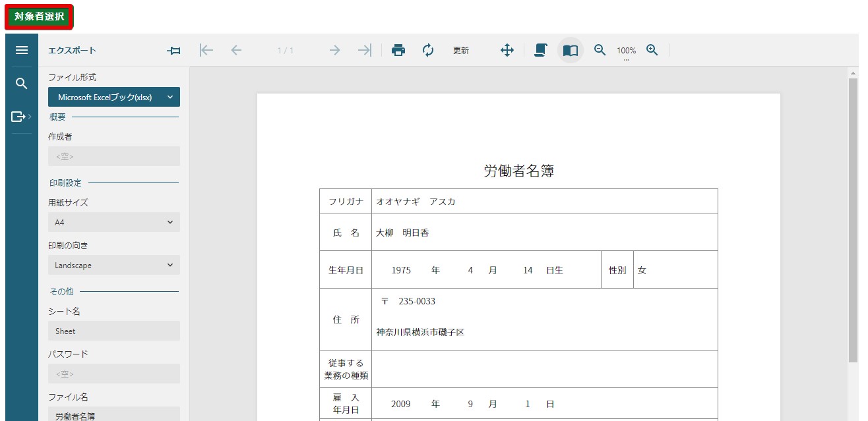Open ファイル形式 Microsoft Excel dropdown
Screen dimensions: 868x421
tap(114, 97)
